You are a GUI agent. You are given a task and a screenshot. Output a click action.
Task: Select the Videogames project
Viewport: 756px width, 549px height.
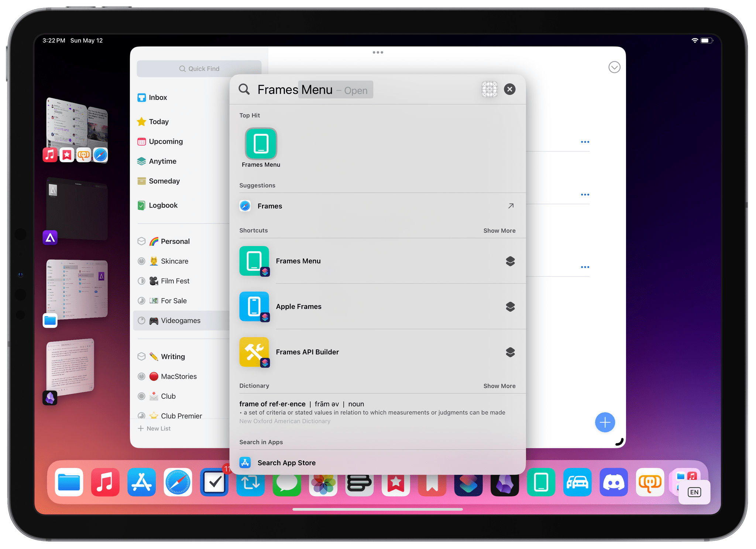click(x=182, y=321)
